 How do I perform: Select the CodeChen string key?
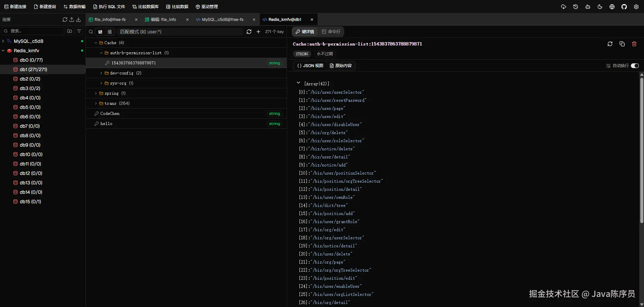186,114
